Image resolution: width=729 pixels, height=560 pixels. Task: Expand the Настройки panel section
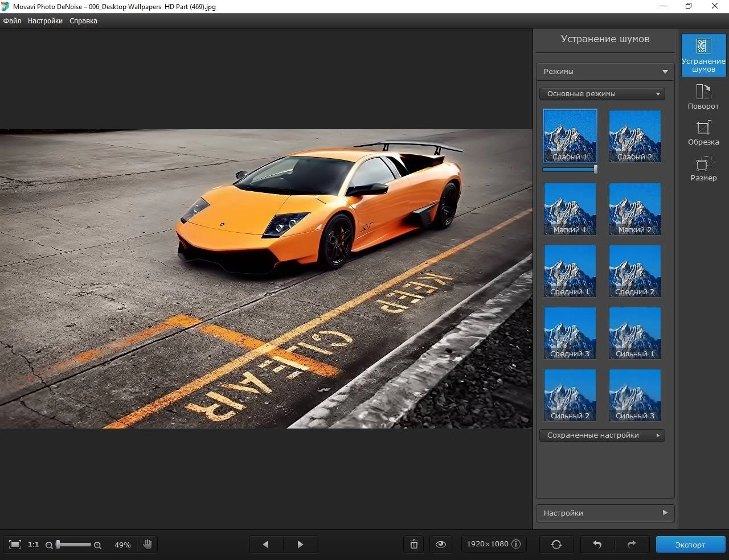click(605, 513)
